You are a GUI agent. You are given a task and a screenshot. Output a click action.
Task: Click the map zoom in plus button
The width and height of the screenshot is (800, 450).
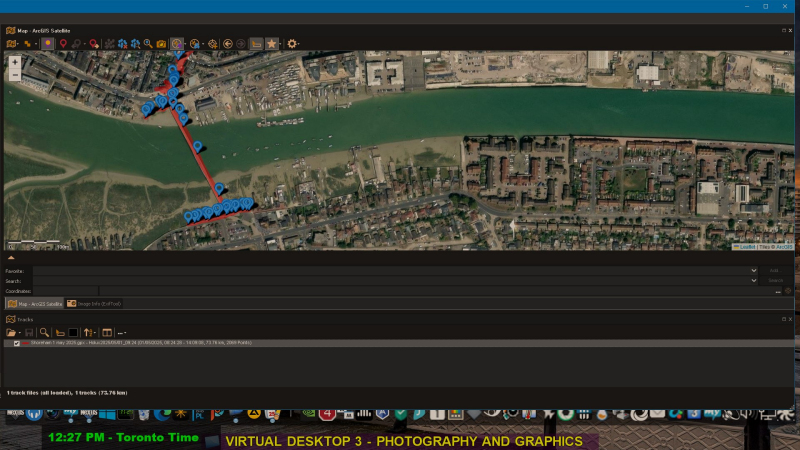tap(15, 62)
